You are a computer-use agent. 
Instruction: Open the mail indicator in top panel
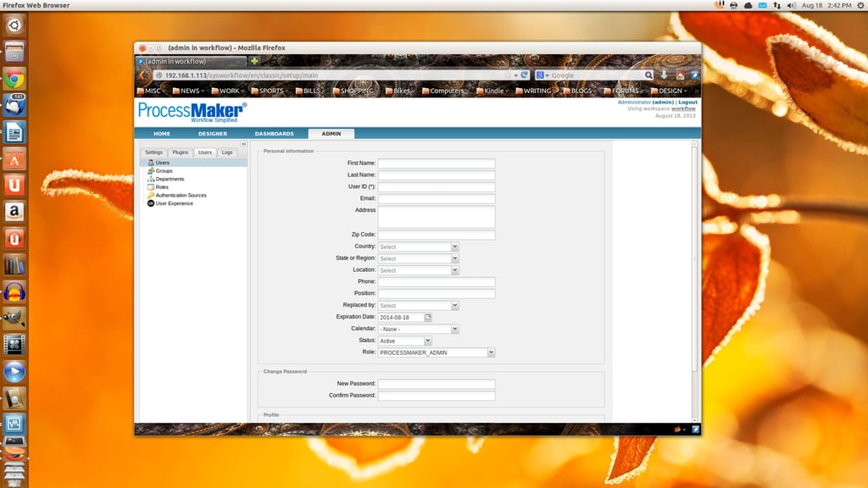[x=762, y=5]
